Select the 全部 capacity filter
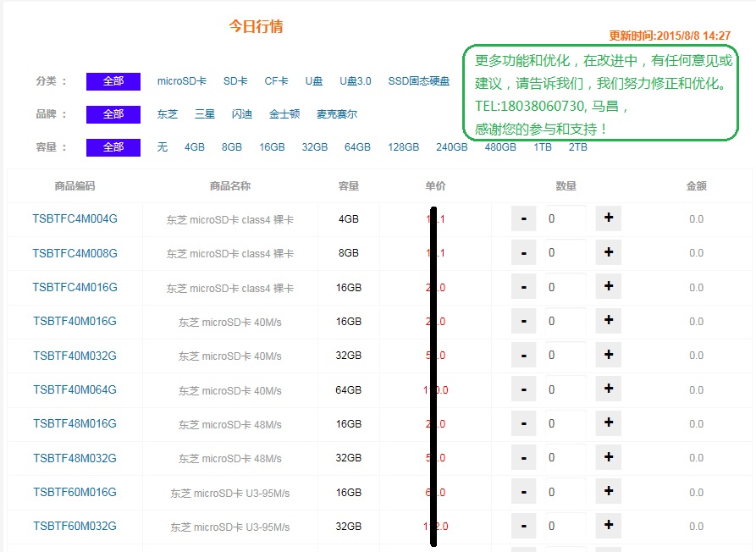 click(x=113, y=146)
